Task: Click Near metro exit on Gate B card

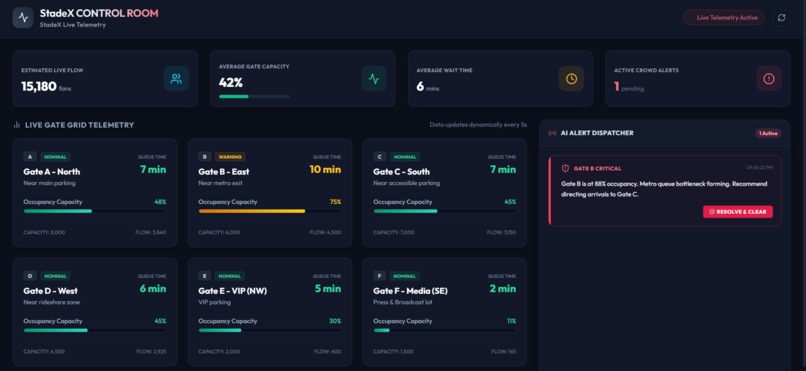Action: (x=220, y=183)
